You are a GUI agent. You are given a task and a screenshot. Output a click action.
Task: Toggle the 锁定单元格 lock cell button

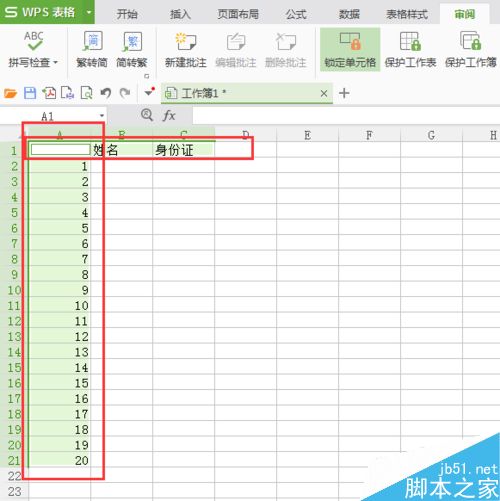tap(350, 50)
